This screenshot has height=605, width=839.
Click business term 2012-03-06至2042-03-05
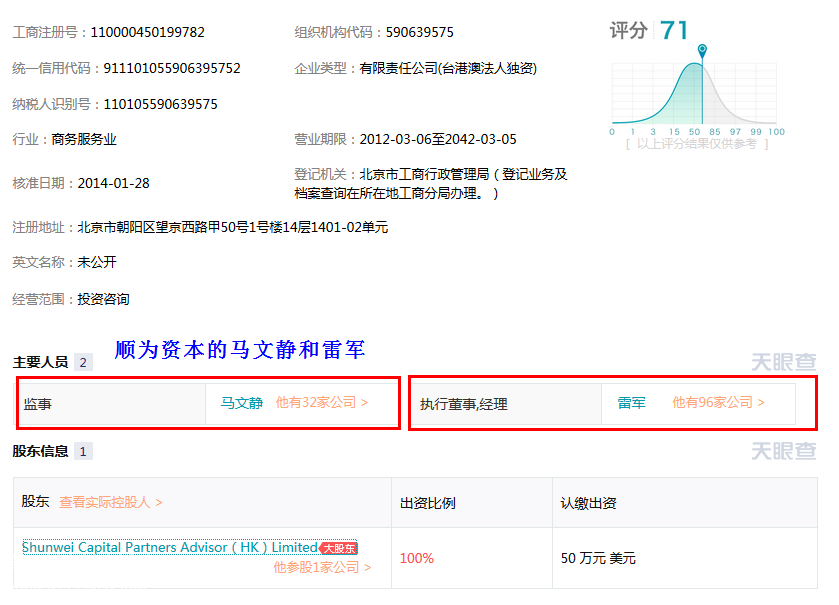tap(438, 140)
